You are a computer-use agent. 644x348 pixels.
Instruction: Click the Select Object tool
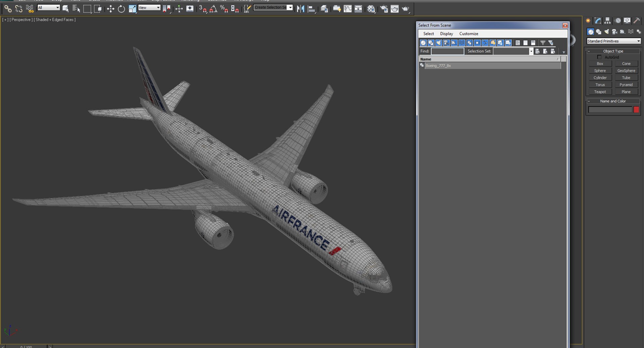[x=65, y=9]
